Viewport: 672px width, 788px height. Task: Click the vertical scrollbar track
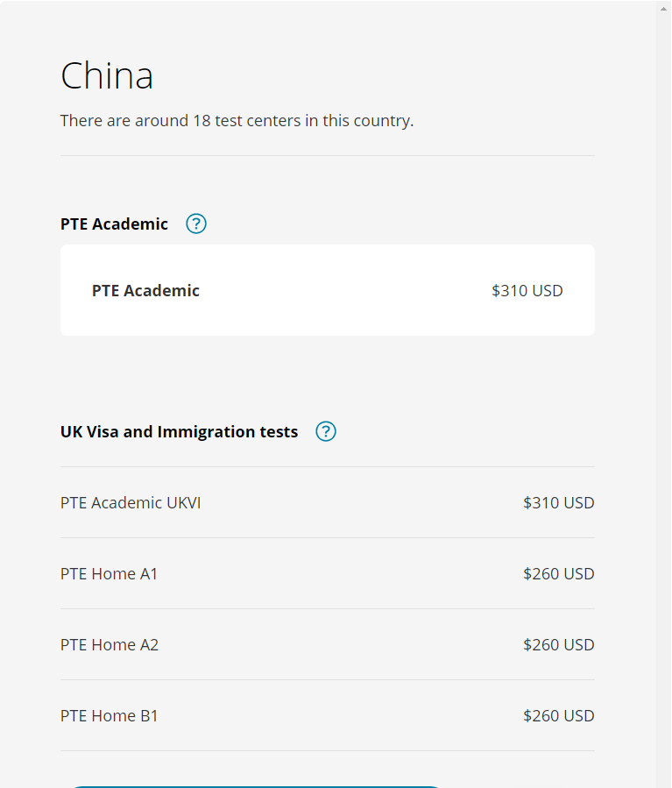coord(663,402)
